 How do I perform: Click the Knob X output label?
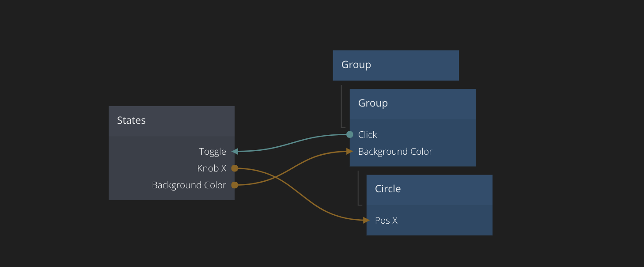(212, 168)
